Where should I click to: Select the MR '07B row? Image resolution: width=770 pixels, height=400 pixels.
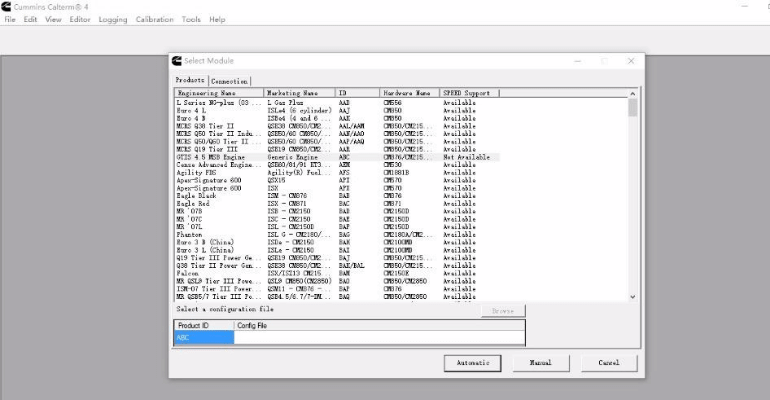click(x=337, y=212)
